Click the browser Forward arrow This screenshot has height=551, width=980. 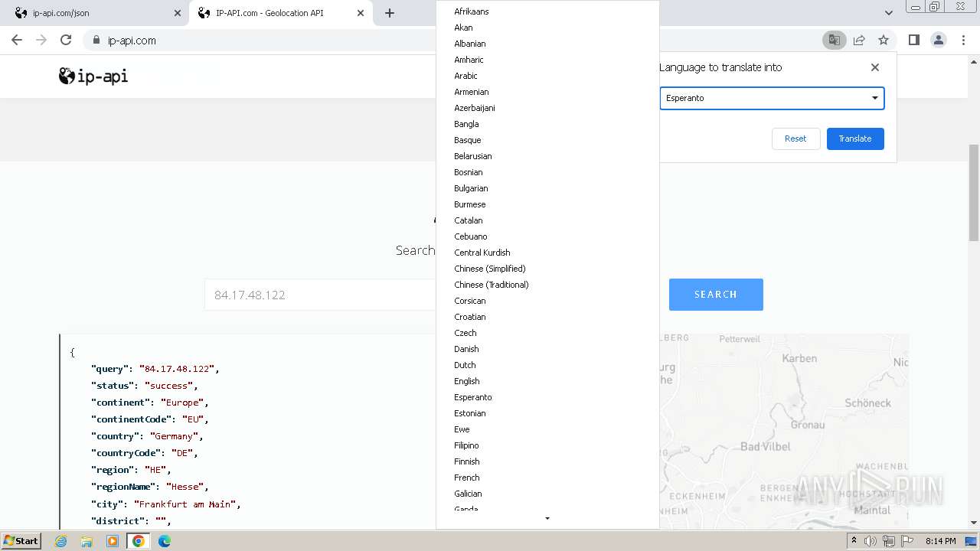click(41, 40)
